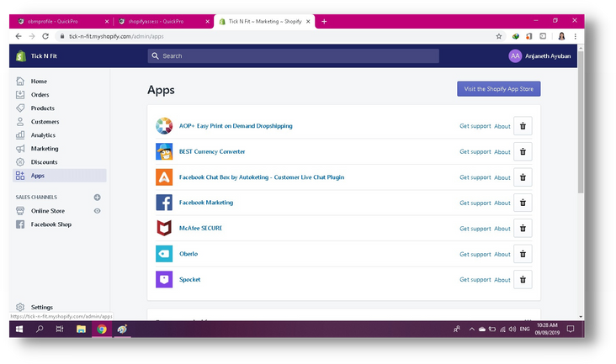Image resolution: width=616 pixels, height=364 pixels.
Task: Open Task View on the taskbar
Action: pos(60,329)
